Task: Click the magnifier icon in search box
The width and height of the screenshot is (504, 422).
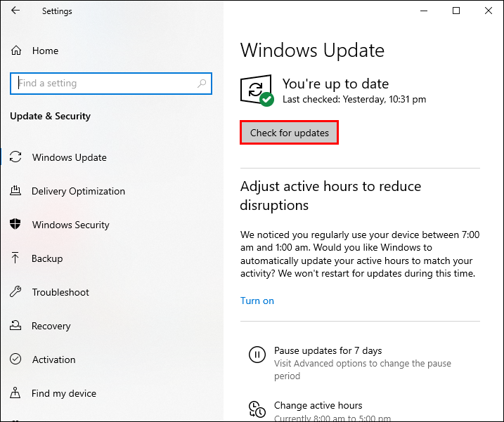Action: click(x=202, y=84)
